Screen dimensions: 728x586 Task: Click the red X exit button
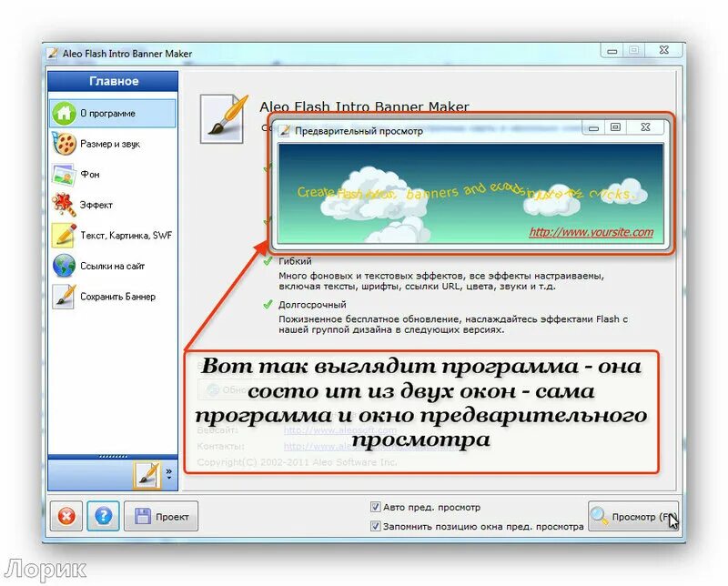coord(66,516)
